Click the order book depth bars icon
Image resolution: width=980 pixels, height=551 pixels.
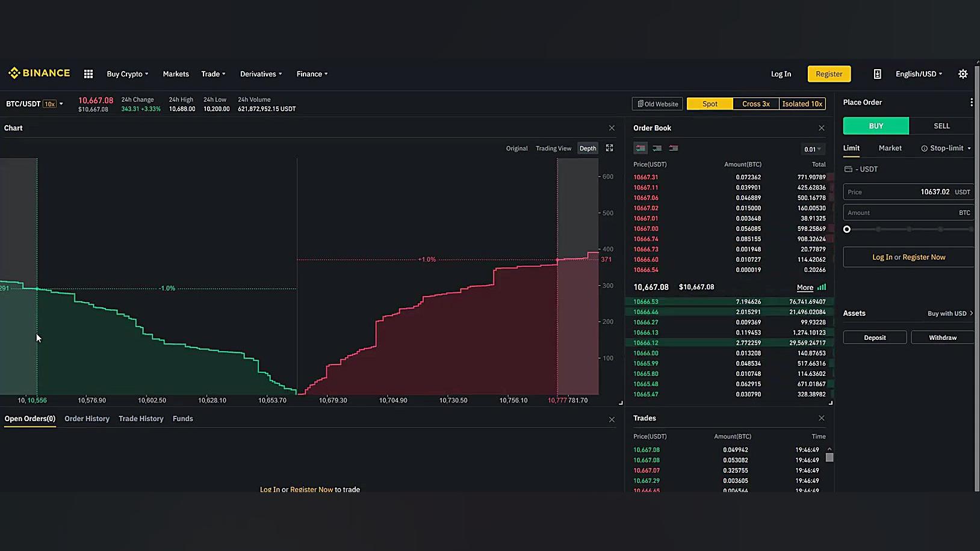pyautogui.click(x=822, y=287)
